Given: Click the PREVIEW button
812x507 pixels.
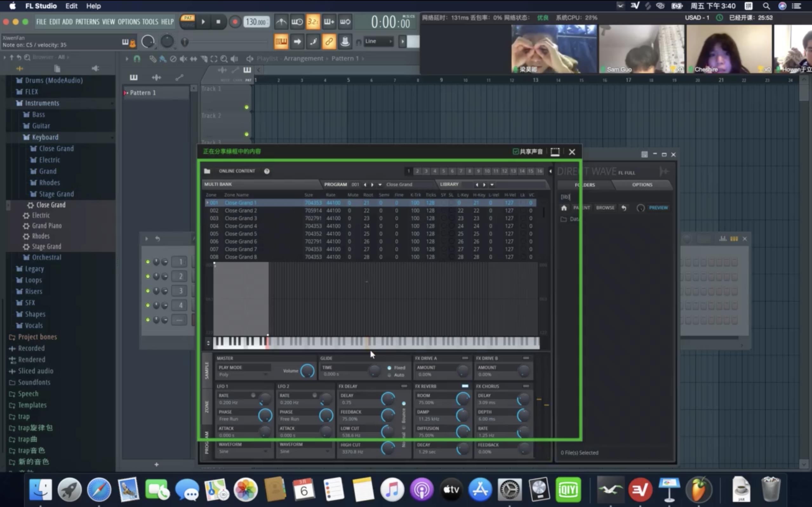Looking at the screenshot, I should point(658,208).
